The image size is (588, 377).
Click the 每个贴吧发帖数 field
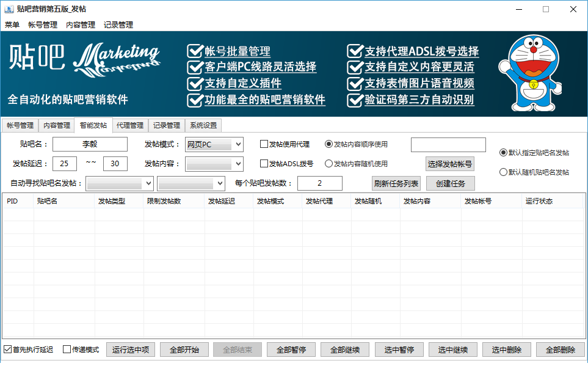click(320, 183)
